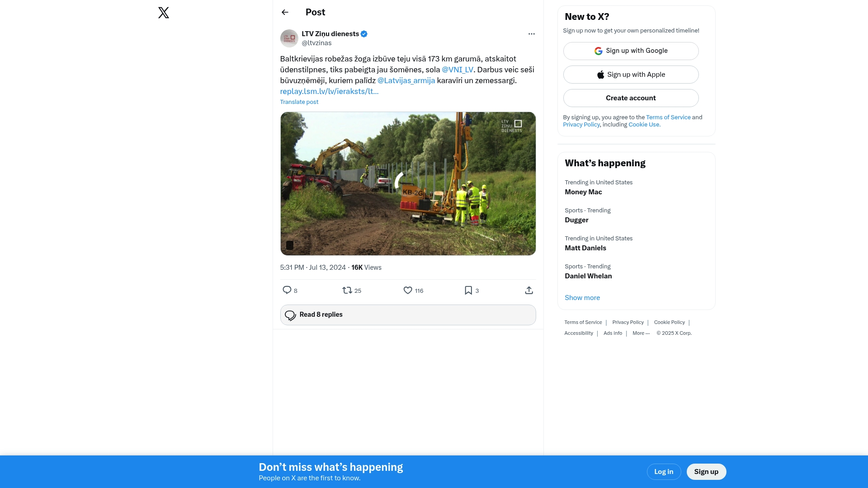Open the post's three-dot more menu
The width and height of the screenshot is (868, 488).
point(531,34)
